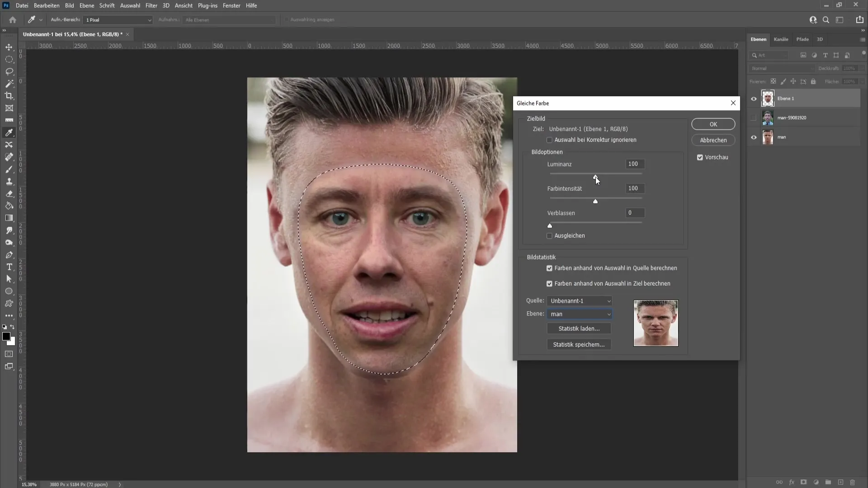Select the Magic Wand tool
The image size is (868, 488).
click(x=9, y=84)
